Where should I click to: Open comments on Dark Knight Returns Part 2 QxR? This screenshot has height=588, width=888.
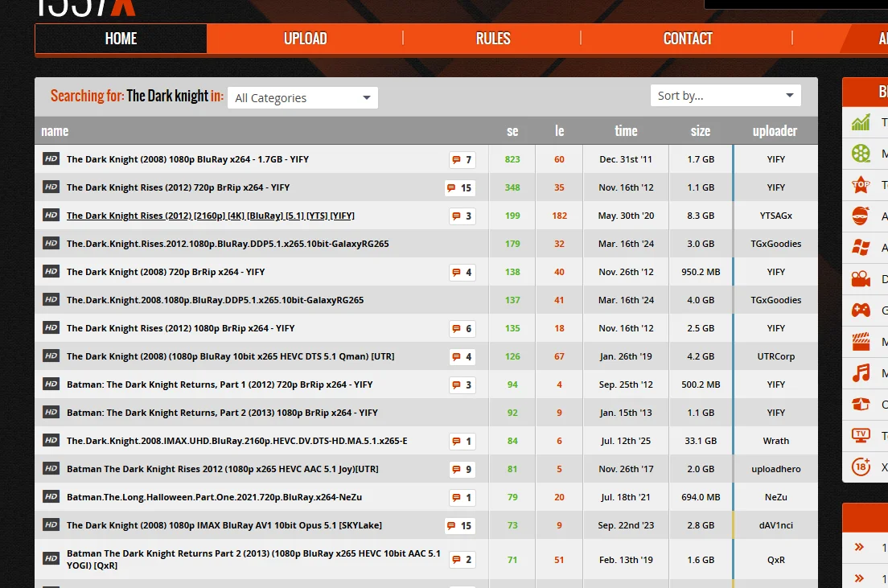click(x=462, y=560)
